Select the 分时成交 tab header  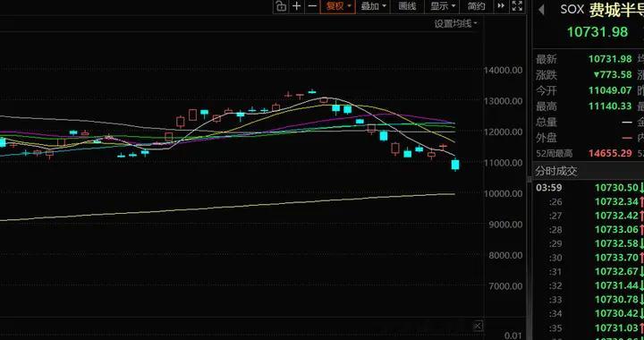pos(556,171)
